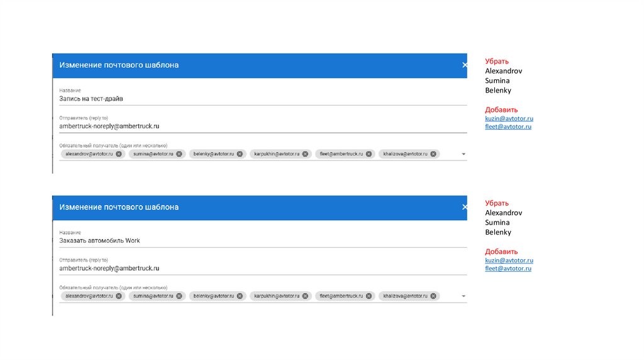This screenshot has height=361, width=644.
Task: Remove khalizova@avtotor.ru chip in Заказать автомобиль Work template
Action: tap(433, 296)
